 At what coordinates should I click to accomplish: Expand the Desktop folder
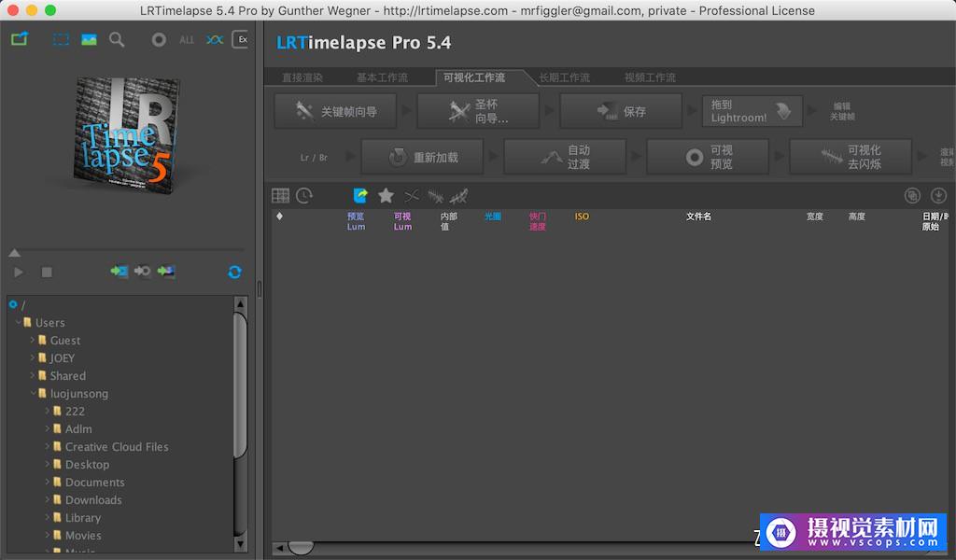[47, 464]
